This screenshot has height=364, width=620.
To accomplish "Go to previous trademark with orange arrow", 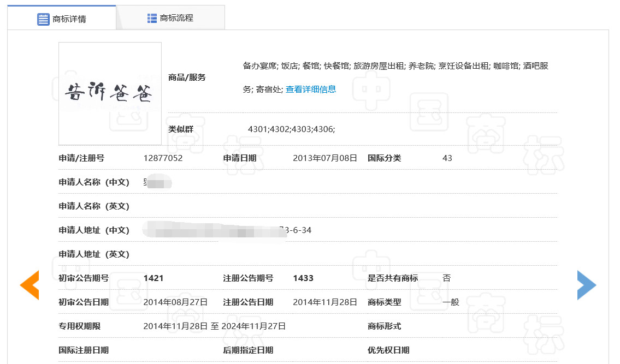I will click(29, 285).
